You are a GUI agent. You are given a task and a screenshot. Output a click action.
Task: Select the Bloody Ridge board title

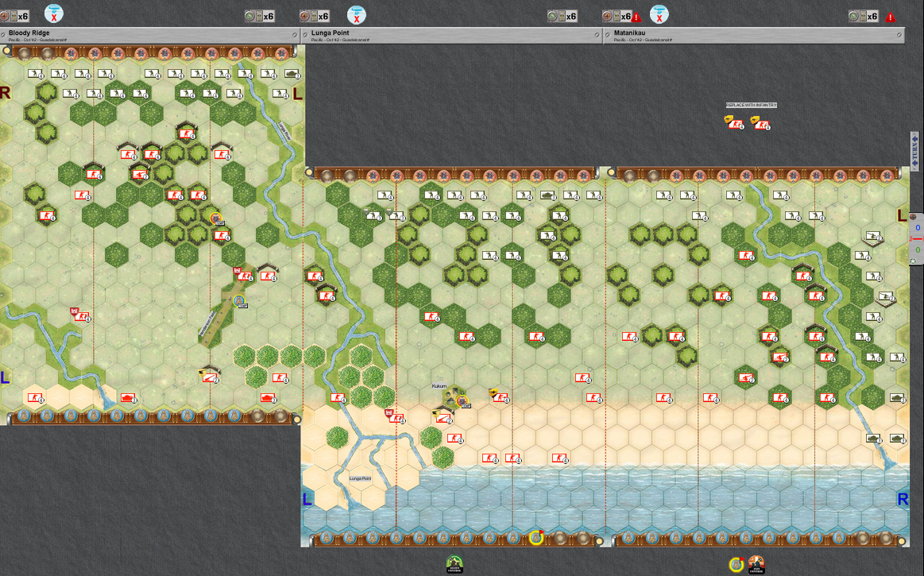[x=29, y=33]
